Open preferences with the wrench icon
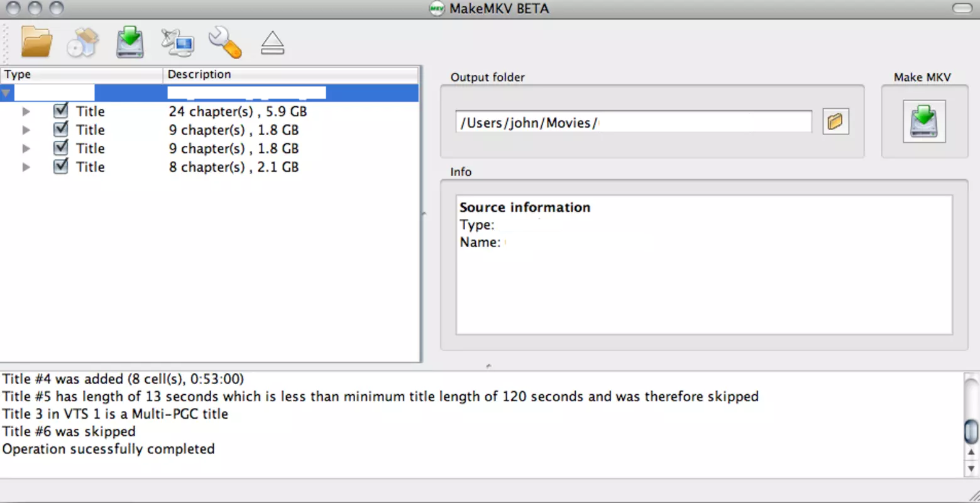Image resolution: width=980 pixels, height=503 pixels. pyautogui.click(x=224, y=42)
